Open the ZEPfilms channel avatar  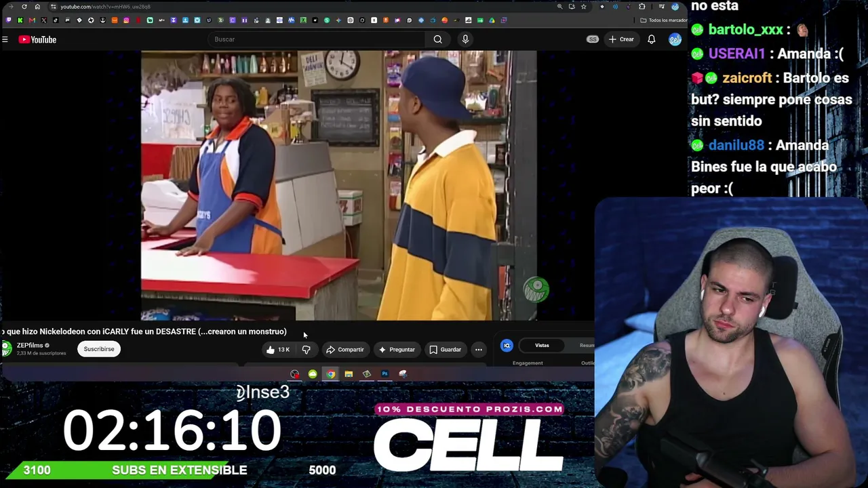click(6, 349)
